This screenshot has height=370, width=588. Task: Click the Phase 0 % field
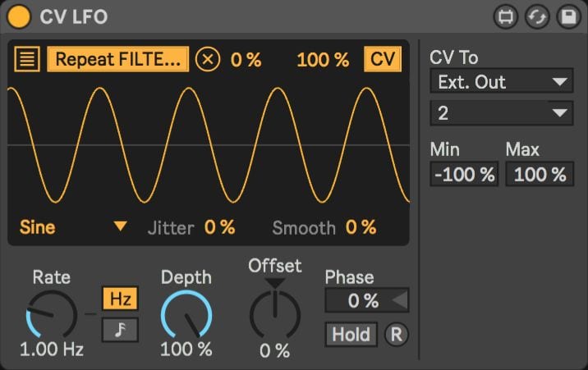[x=367, y=300]
